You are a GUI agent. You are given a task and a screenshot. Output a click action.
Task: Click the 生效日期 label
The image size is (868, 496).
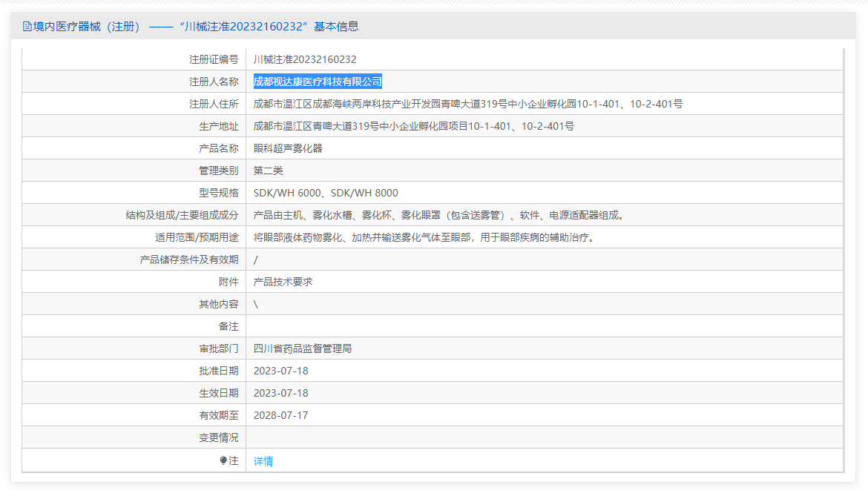pyautogui.click(x=219, y=393)
